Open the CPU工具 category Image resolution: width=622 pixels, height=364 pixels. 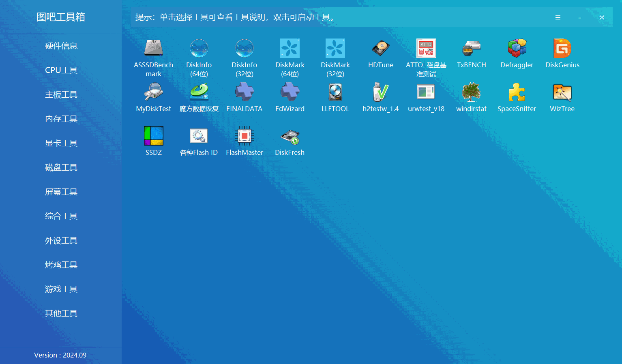click(61, 70)
